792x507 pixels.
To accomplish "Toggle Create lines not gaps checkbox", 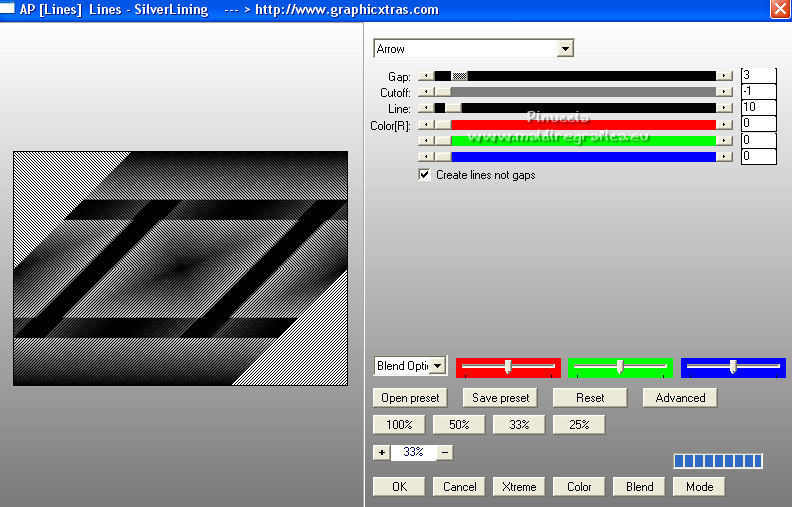I will pos(424,175).
